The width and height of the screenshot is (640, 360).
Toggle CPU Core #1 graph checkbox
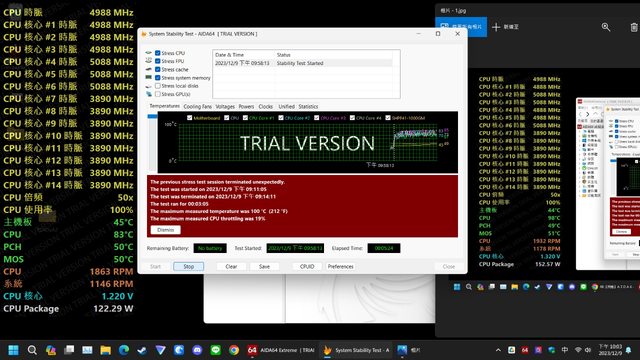(245, 118)
